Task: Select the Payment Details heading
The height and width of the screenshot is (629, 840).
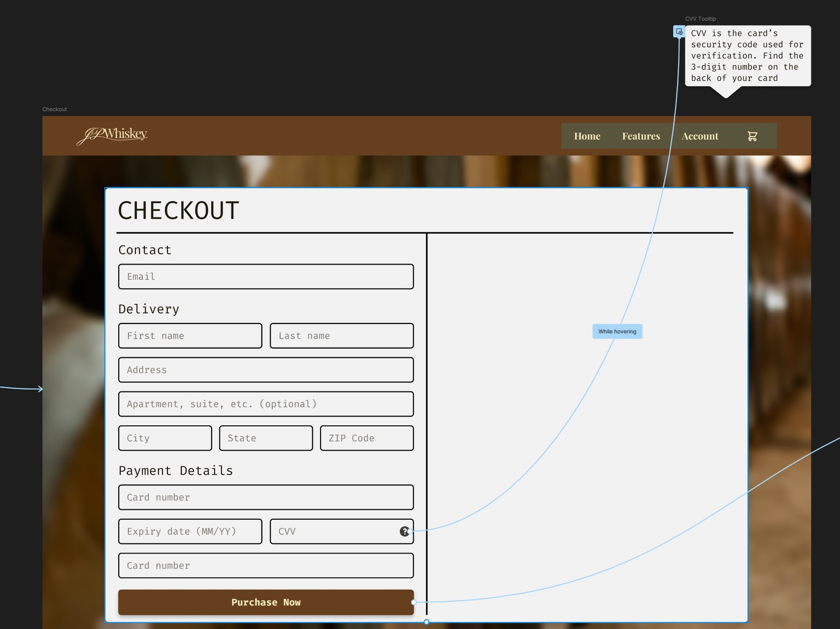Action: (176, 471)
